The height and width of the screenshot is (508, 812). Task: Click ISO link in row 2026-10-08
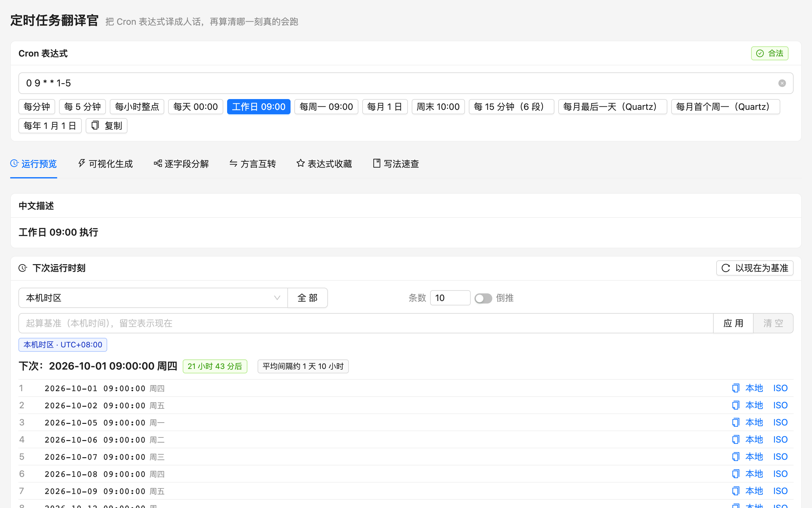pos(780,474)
